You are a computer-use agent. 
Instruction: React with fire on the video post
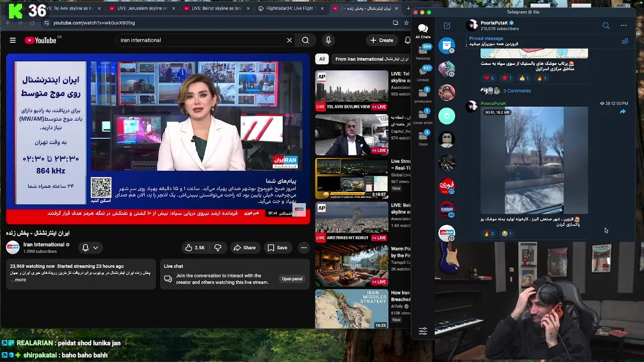[x=489, y=234]
